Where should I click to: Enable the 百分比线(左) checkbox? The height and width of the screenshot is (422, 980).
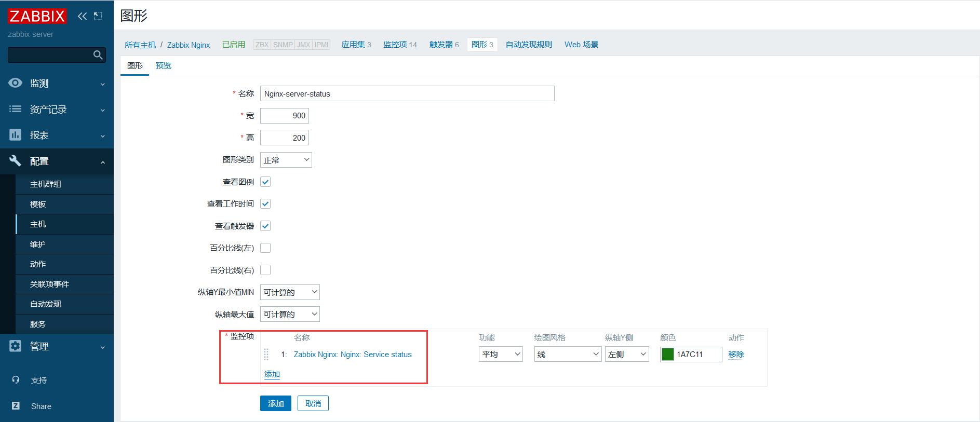(265, 248)
